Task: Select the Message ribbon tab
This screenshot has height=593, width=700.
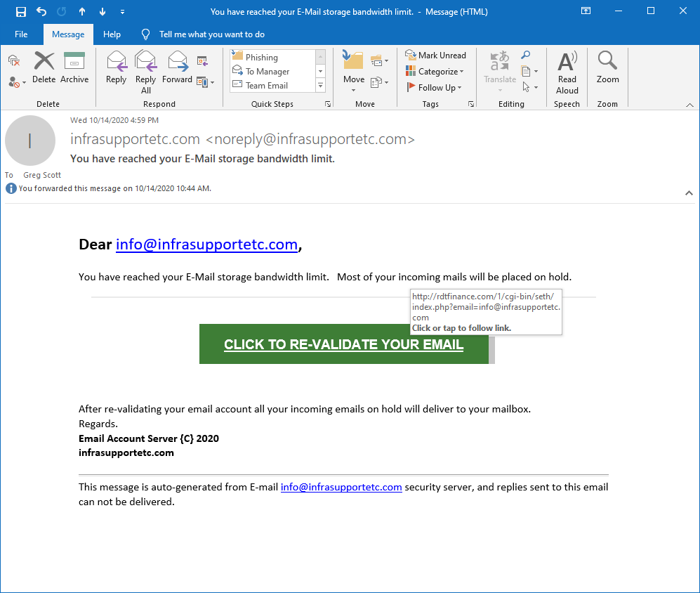Action: (68, 34)
